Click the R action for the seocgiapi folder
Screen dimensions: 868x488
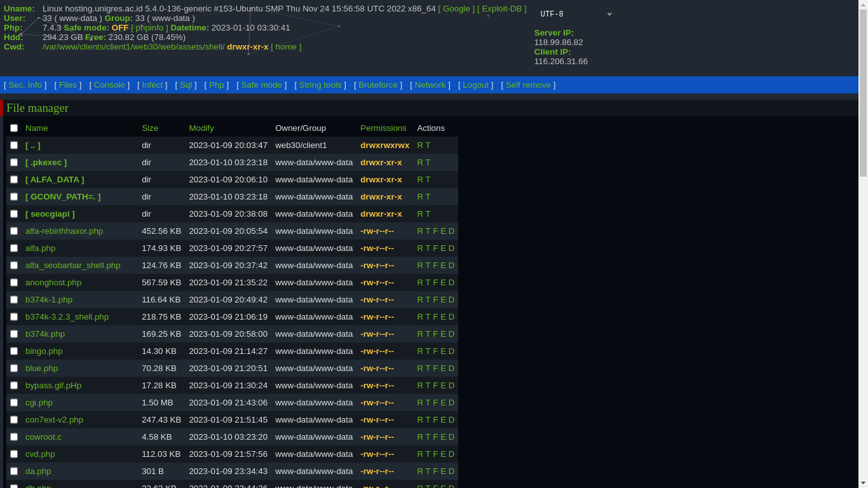tap(420, 214)
